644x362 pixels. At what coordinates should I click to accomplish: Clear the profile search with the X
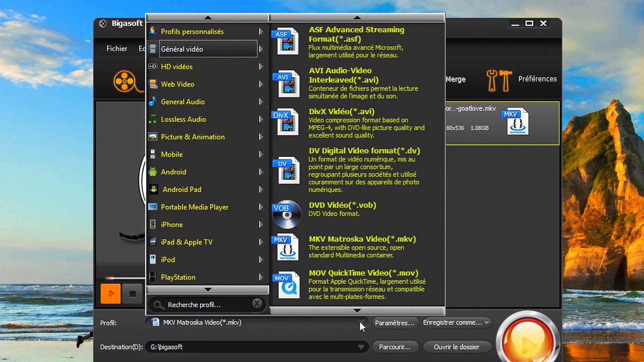point(257,304)
